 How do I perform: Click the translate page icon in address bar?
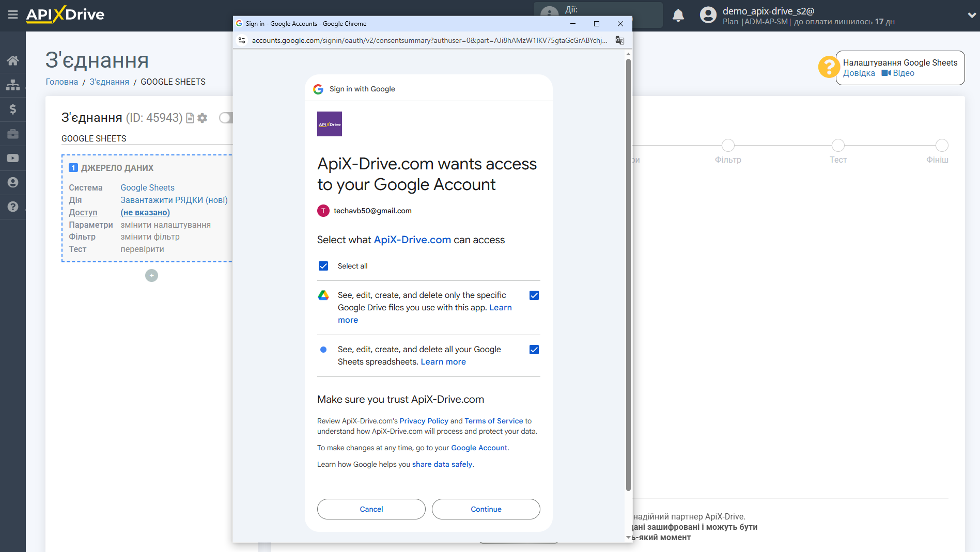coord(620,40)
